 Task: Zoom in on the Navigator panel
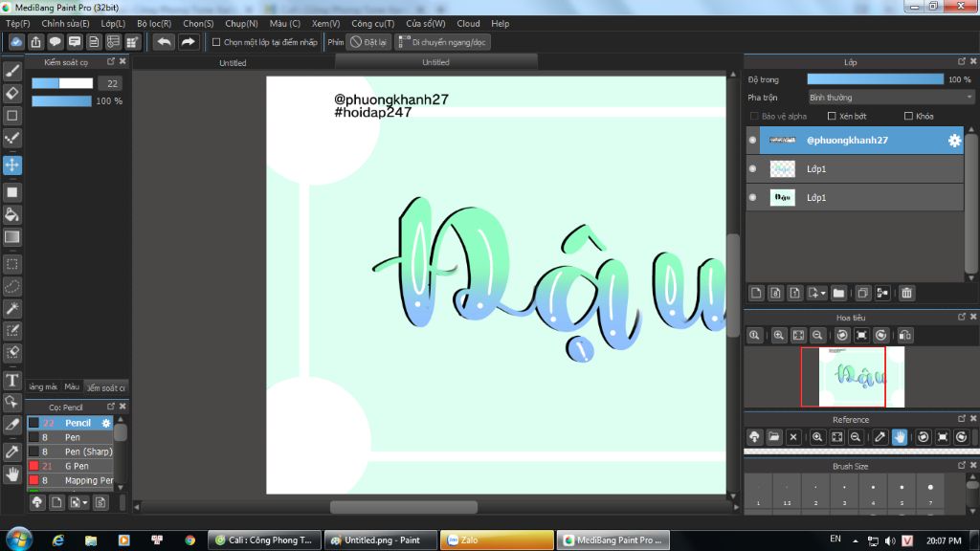click(779, 336)
